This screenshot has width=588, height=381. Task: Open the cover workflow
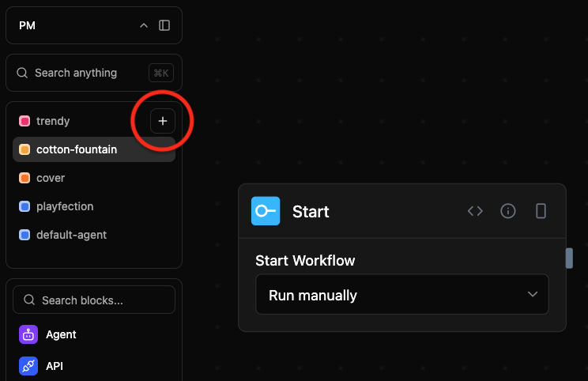(x=51, y=178)
